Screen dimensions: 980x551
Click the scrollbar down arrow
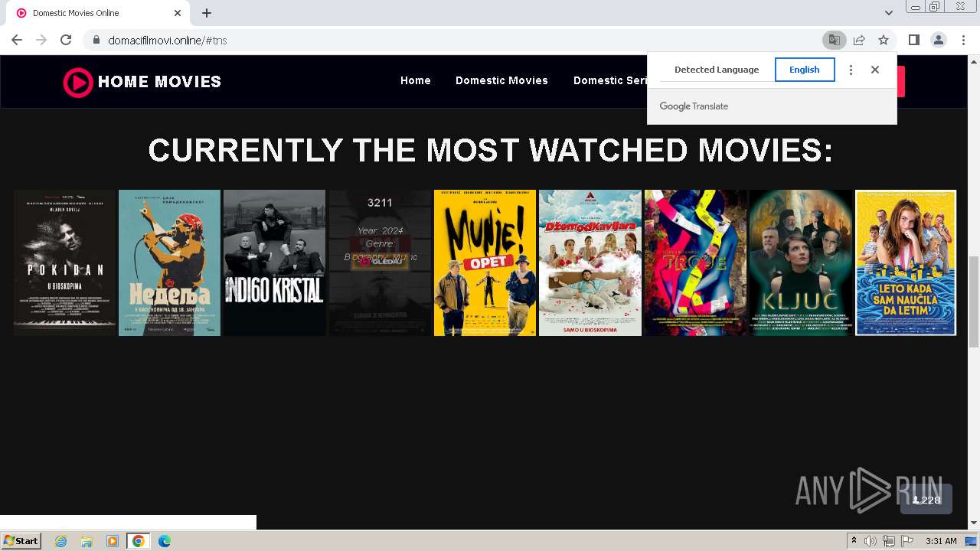pos(974,523)
